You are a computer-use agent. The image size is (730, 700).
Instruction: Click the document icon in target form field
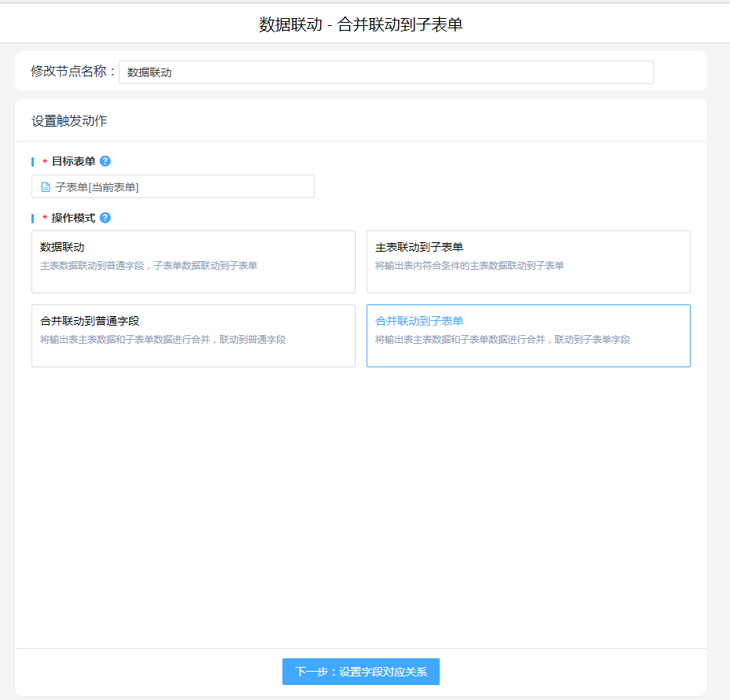[46, 187]
